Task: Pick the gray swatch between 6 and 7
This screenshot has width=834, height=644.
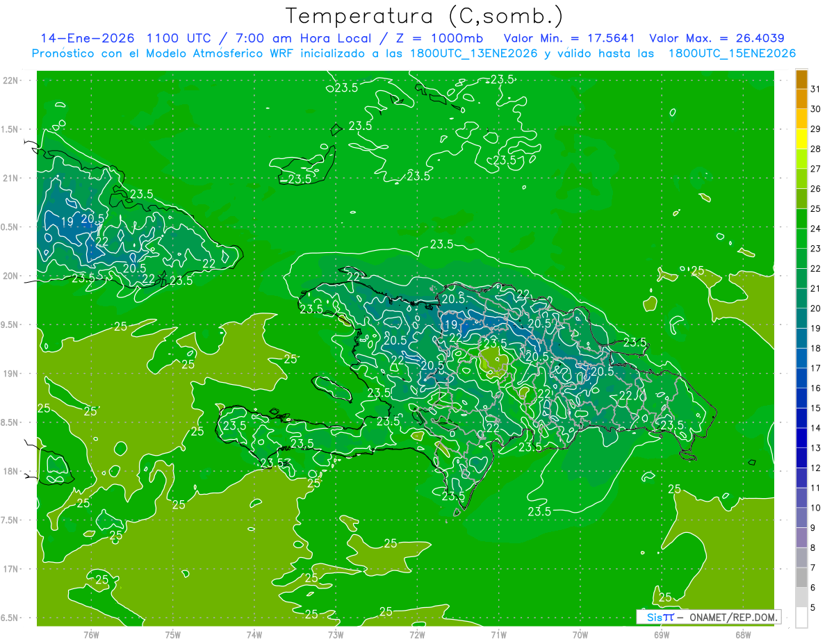Action: 801,578
